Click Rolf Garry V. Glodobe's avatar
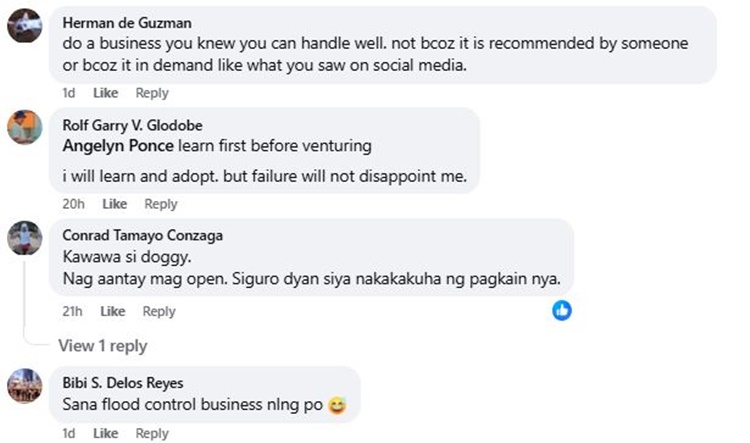Image resolution: width=750 pixels, height=443 pixels. click(24, 127)
